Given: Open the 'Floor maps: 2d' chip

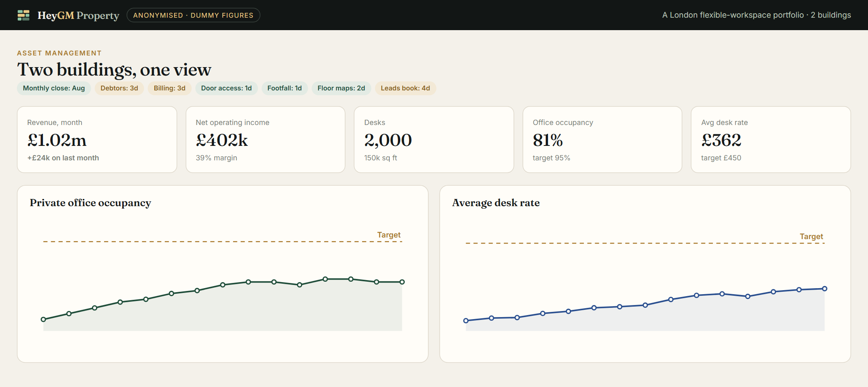Looking at the screenshot, I should 341,88.
